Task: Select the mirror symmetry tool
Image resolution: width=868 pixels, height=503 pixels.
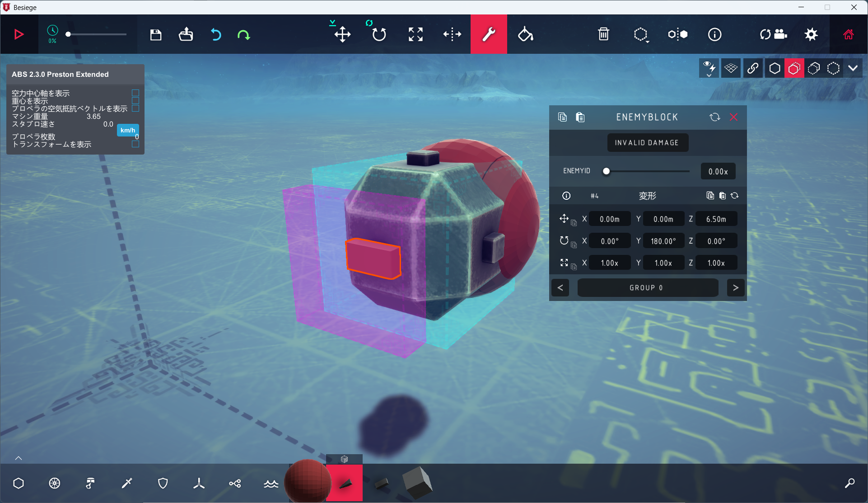Action: coord(452,34)
